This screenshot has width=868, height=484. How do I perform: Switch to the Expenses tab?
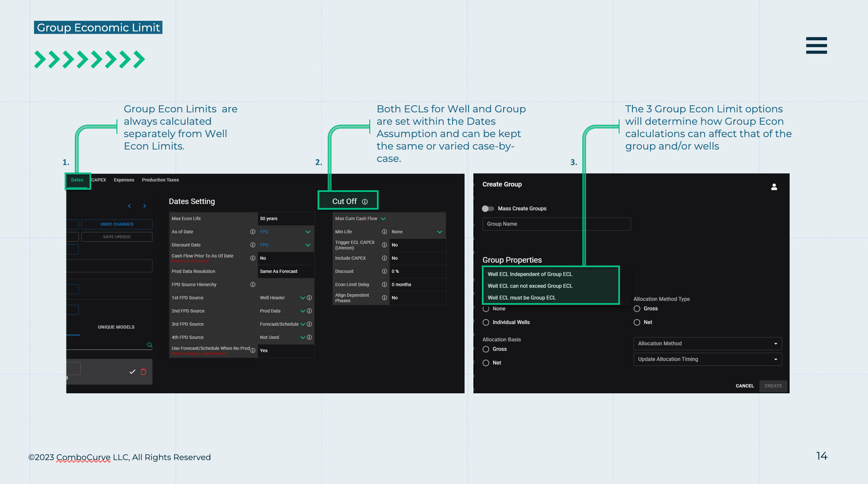124,180
